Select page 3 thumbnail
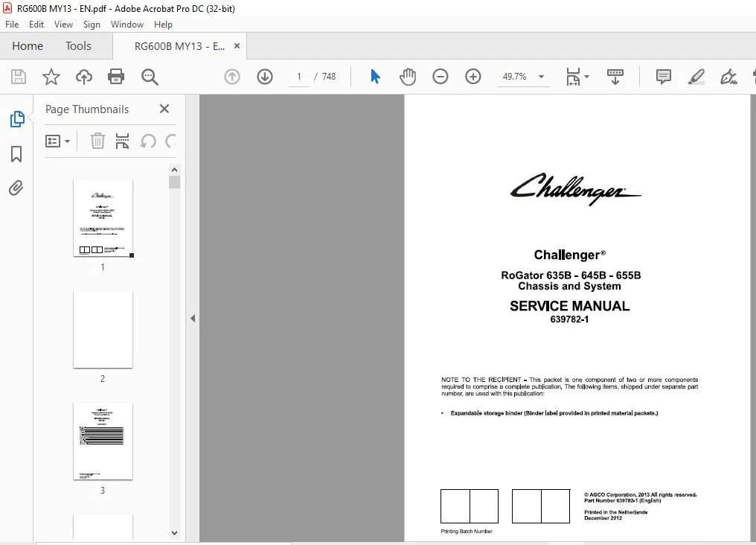The width and height of the screenshot is (756, 545). (x=103, y=442)
